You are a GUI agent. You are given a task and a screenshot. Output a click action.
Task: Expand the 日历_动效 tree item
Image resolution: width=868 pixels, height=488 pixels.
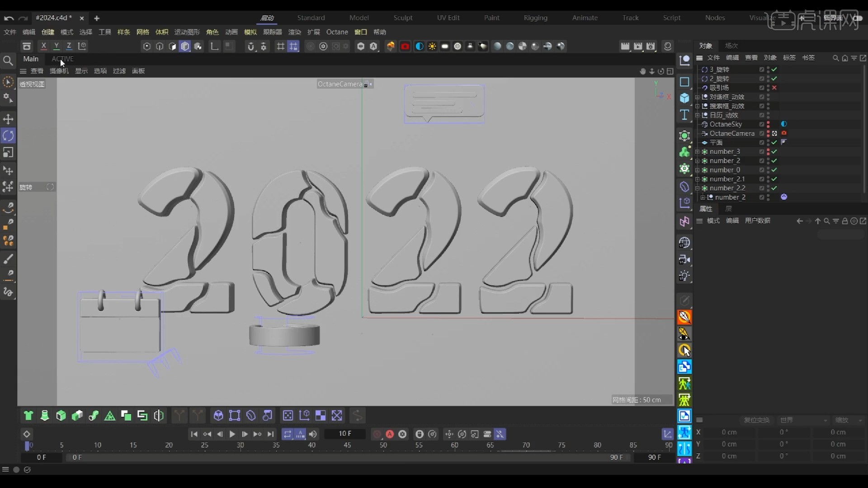[698, 115]
